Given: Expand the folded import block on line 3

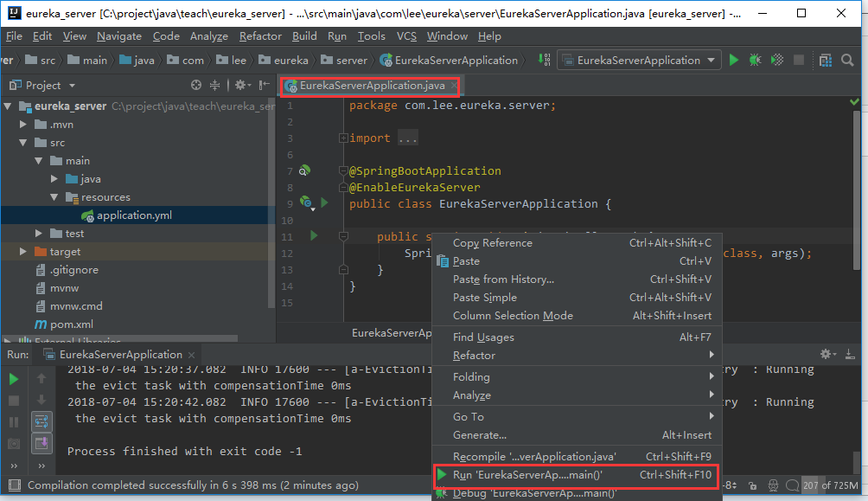Looking at the screenshot, I should pyautogui.click(x=343, y=138).
